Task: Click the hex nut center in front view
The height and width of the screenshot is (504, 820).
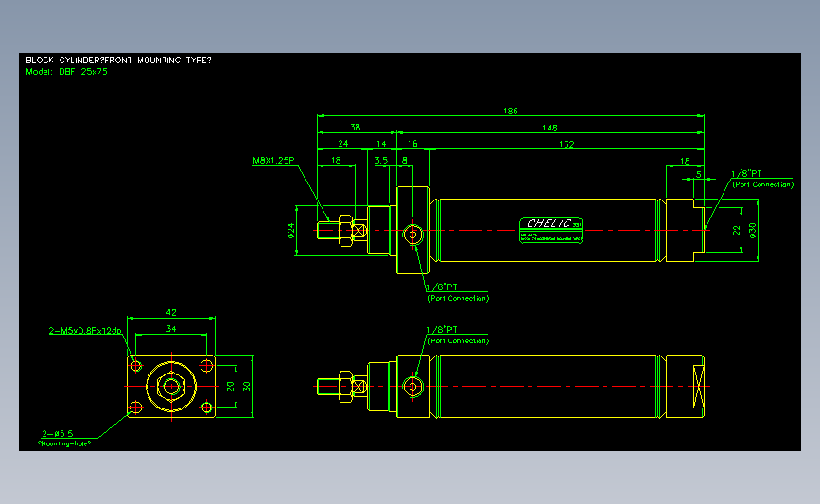Action: pyautogui.click(x=171, y=387)
